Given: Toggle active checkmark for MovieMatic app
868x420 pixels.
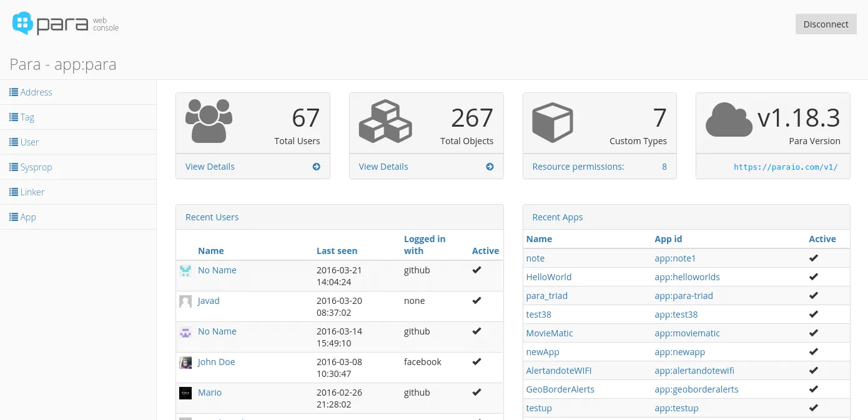Looking at the screenshot, I should click(x=813, y=333).
